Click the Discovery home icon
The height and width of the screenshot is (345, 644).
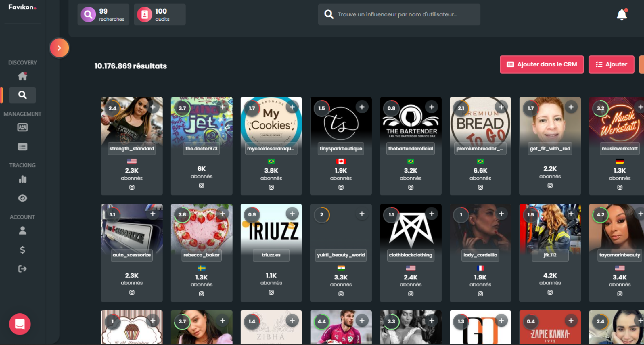coord(22,76)
